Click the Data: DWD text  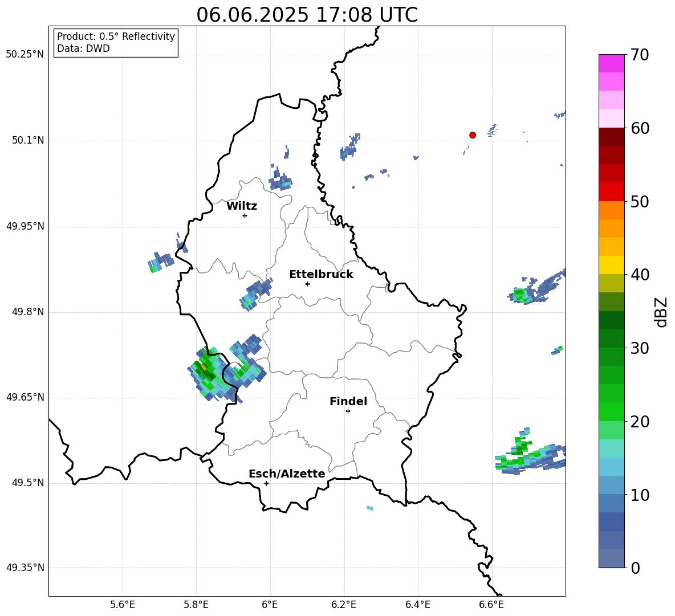point(83,48)
